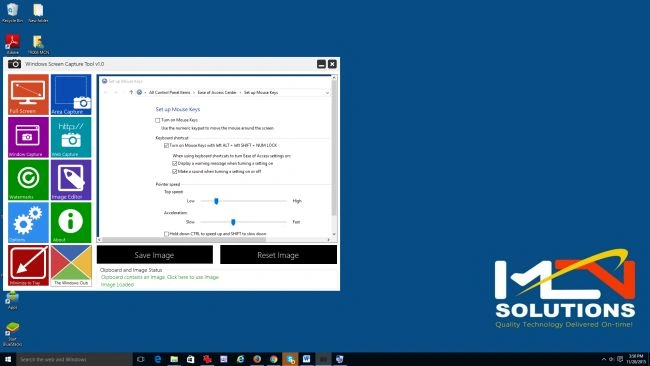Click the Minimize to Tray tile
This screenshot has width=650, height=366.
28,265
